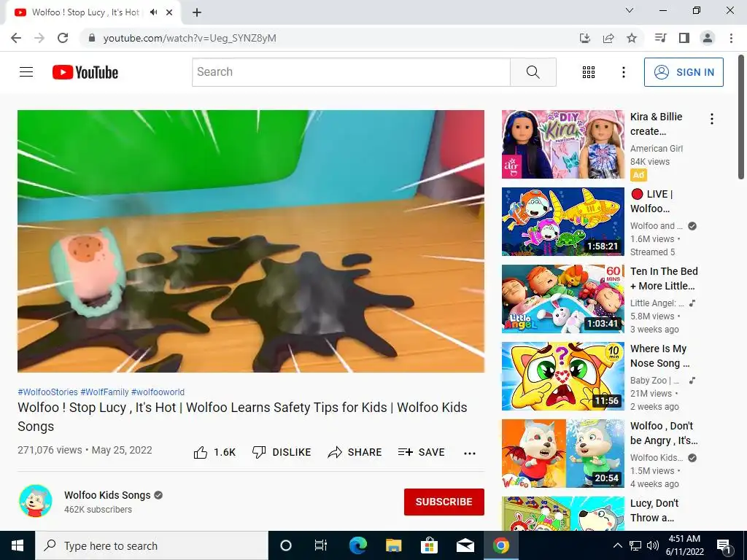Screen dimensions: 747x560
Task: Open hashtag #WolfooStories
Action: [47, 392]
